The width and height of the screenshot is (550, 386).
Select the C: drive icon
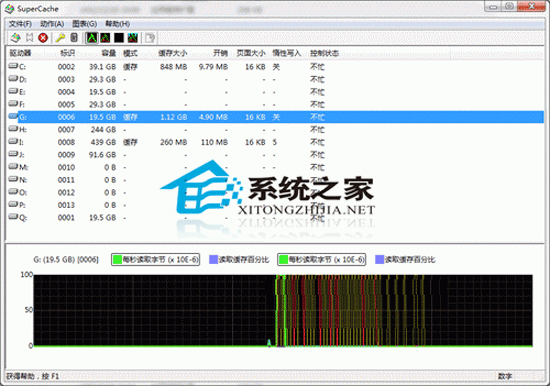tap(13, 66)
